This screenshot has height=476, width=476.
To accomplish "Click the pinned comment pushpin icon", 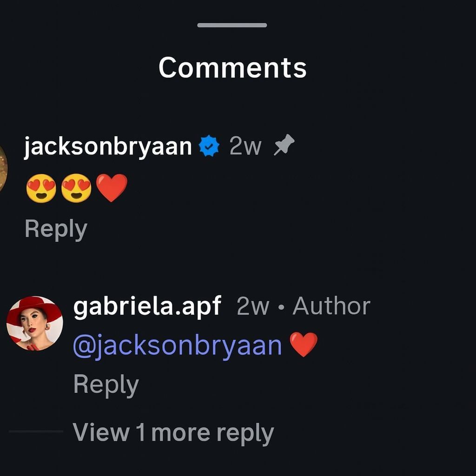I will click(284, 145).
